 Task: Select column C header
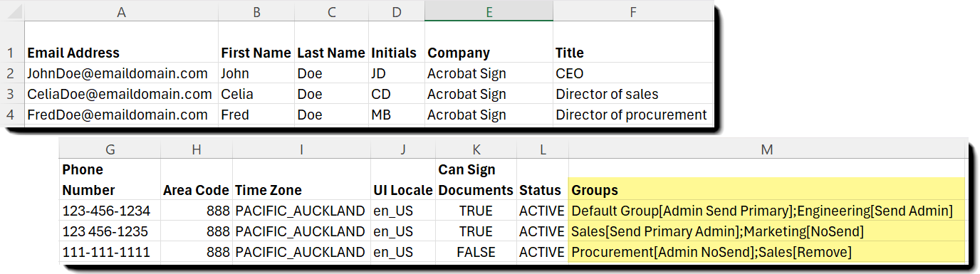click(x=331, y=11)
